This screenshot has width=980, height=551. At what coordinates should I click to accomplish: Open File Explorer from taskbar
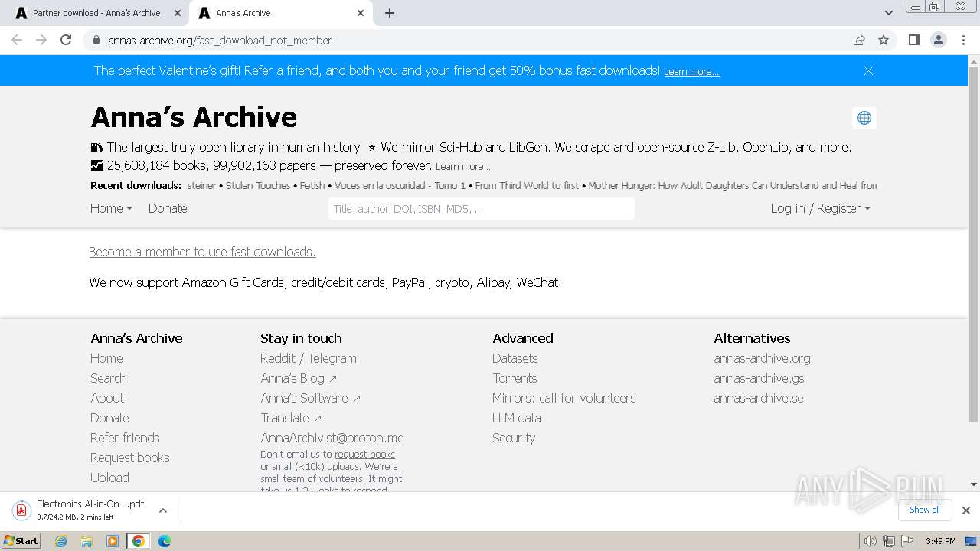point(87,540)
